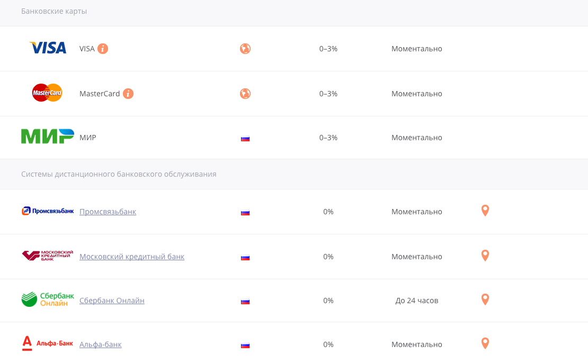Click the Russian flag in Сбербанк Онлайн row
Screen dimensions: 588x364
point(245,301)
